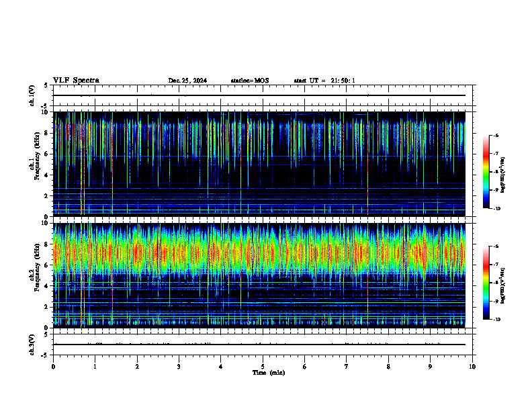Click inside the ch.1 spectrogram panel
Image resolution: width=532 pixels, height=411 pixels.
tap(259, 164)
